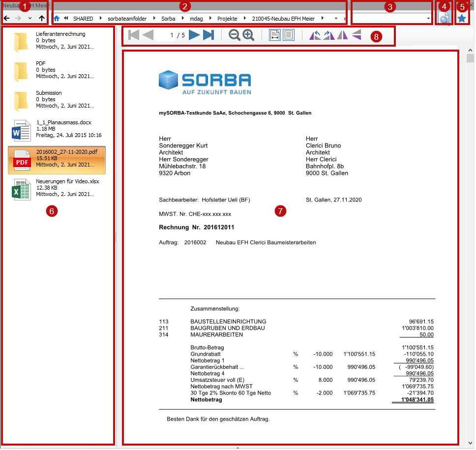
Task: Fit whole page in view
Action: click(x=289, y=35)
